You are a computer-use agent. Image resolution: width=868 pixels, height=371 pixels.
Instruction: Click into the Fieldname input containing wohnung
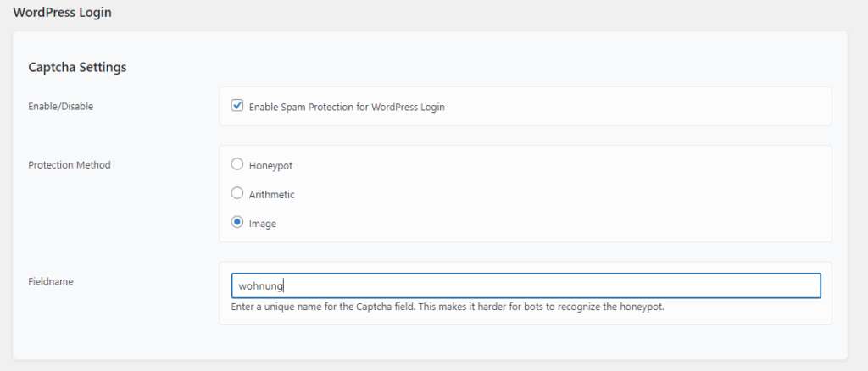tap(526, 285)
